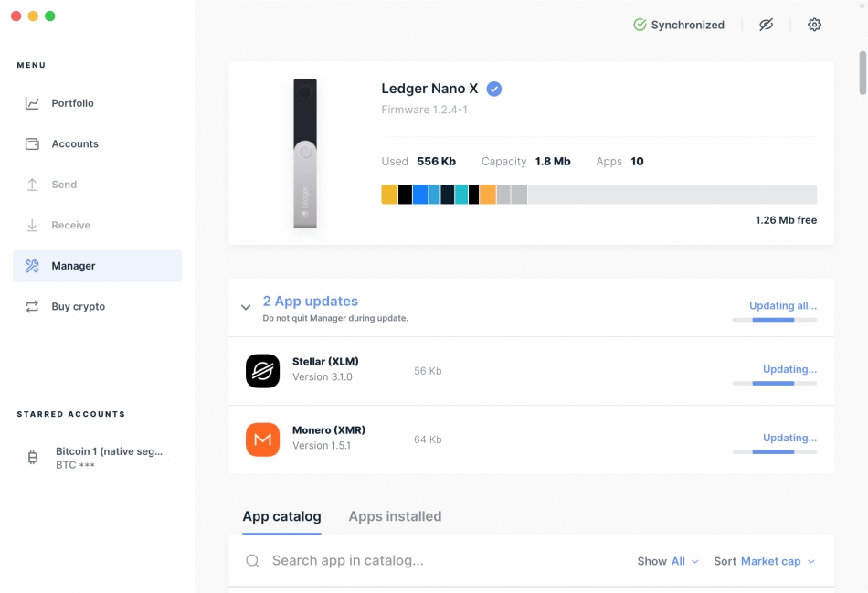Viewport: 868px width, 593px height.
Task: Click the Capacity 1.8 Mb value
Action: (553, 161)
